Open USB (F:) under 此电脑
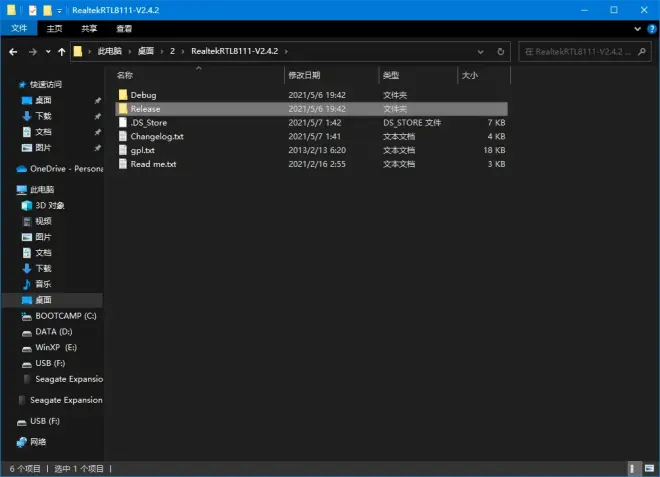Viewport: 660px width, 477px height. tap(50, 363)
